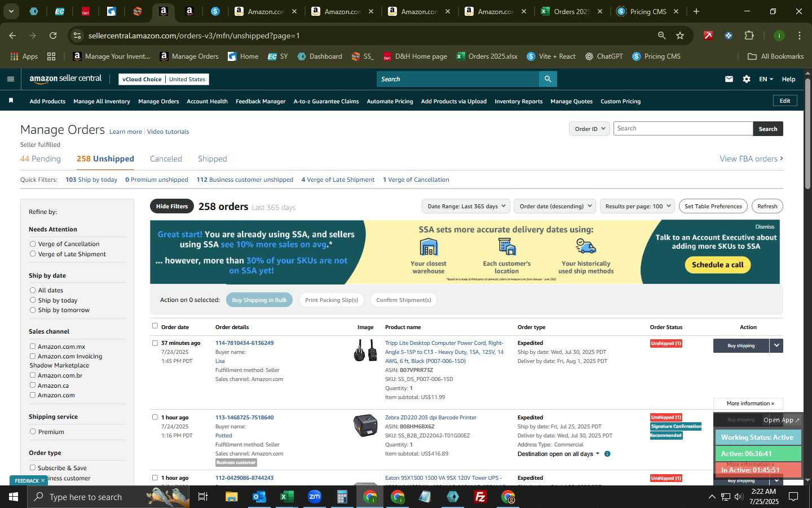Image resolution: width=812 pixels, height=508 pixels.
Task: Open Order ID search type dropdown
Action: [x=589, y=129]
